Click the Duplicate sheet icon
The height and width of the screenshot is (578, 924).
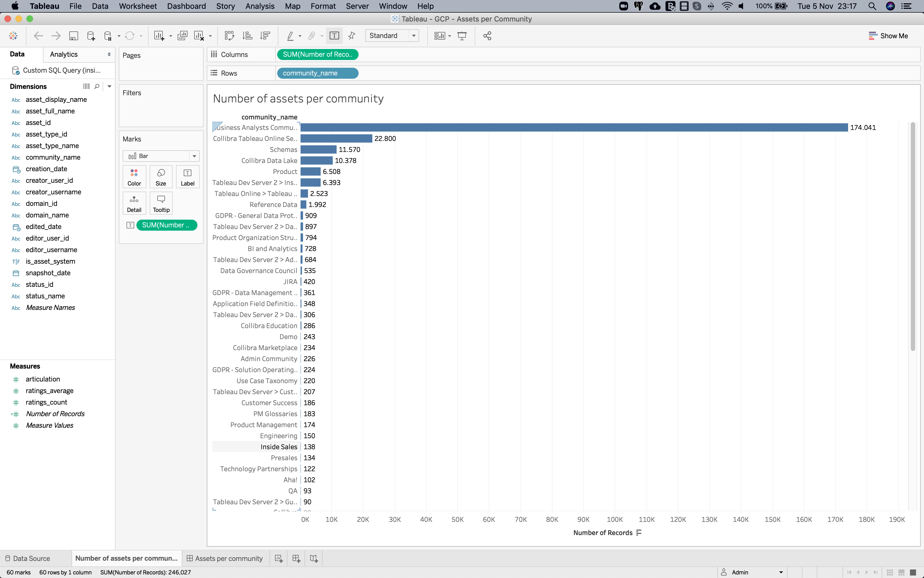183,36
